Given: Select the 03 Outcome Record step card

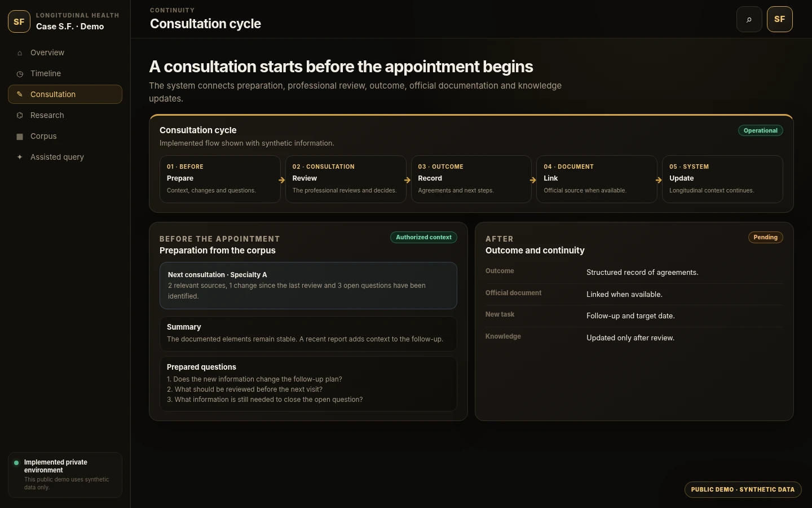Looking at the screenshot, I should 471,179.
